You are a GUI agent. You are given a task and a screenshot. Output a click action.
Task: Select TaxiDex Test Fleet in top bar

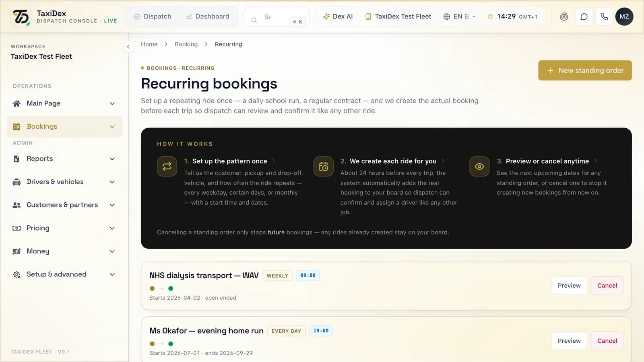pos(398,16)
